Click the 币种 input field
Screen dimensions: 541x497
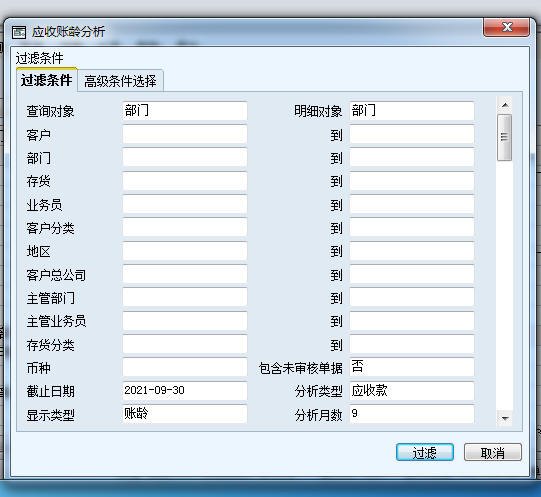click(x=185, y=367)
